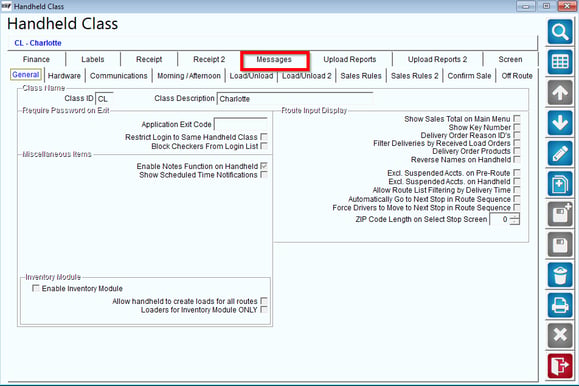Open the Messages tab
This screenshot has height=386, width=579.
coord(274,59)
